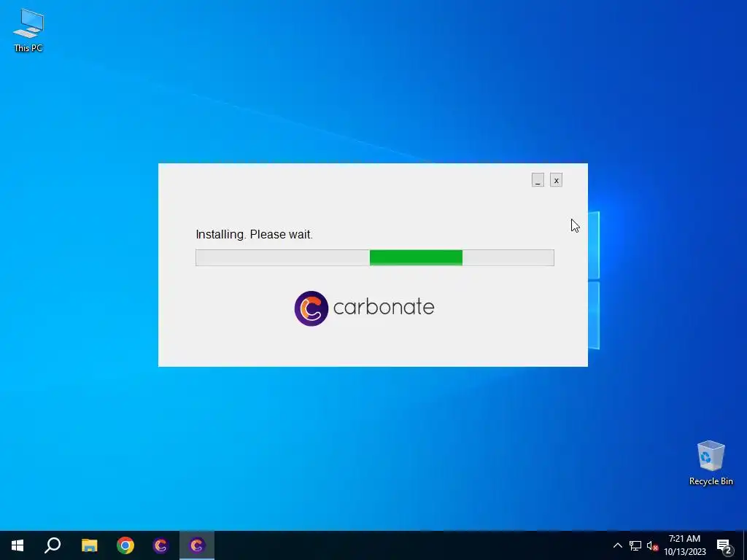Viewport: 747px width, 560px height.
Task: Open the Recycle Bin desktop icon
Action: [711, 462]
